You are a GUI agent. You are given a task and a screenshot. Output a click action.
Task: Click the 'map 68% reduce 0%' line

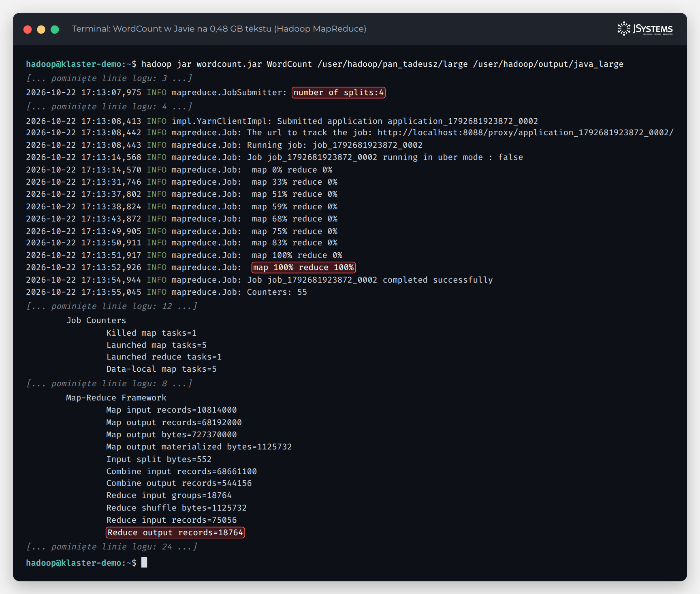181,219
